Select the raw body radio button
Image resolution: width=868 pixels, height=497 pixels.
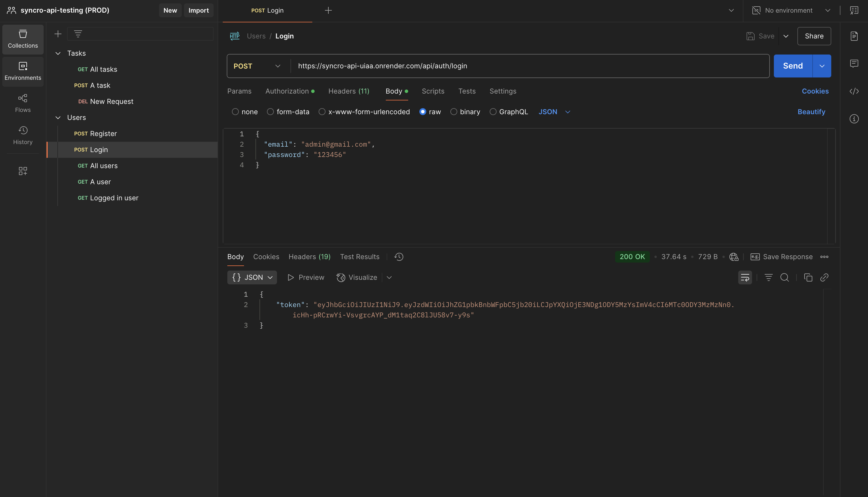click(x=423, y=112)
